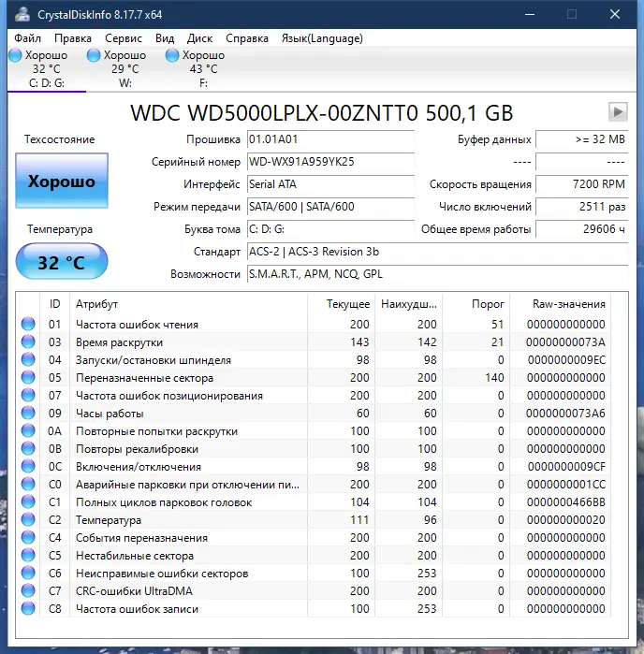The image size is (644, 654).
Task: Click power-on hours field 29606 ч
Action: (582, 229)
